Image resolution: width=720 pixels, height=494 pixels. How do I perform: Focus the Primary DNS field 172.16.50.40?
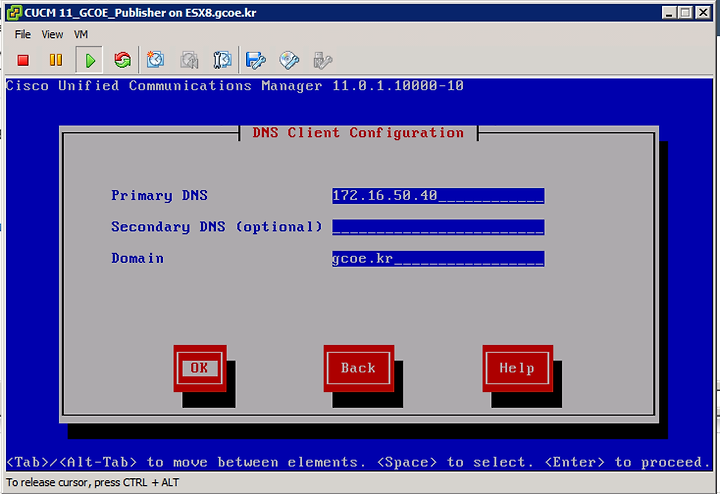tap(438, 196)
